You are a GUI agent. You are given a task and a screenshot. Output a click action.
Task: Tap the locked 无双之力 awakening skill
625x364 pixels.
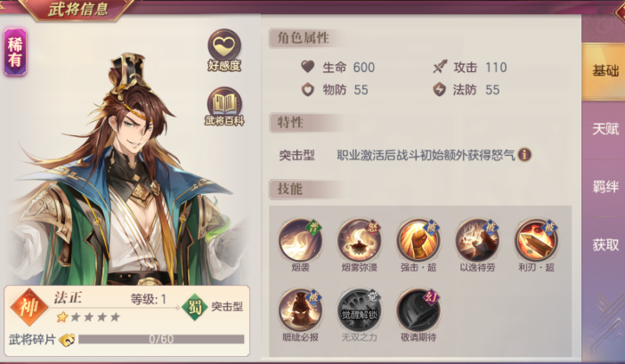[x=359, y=310]
